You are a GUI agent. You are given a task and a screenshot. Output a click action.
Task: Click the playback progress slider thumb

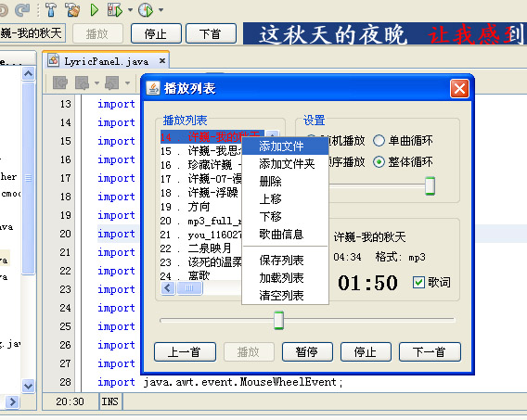(x=278, y=320)
